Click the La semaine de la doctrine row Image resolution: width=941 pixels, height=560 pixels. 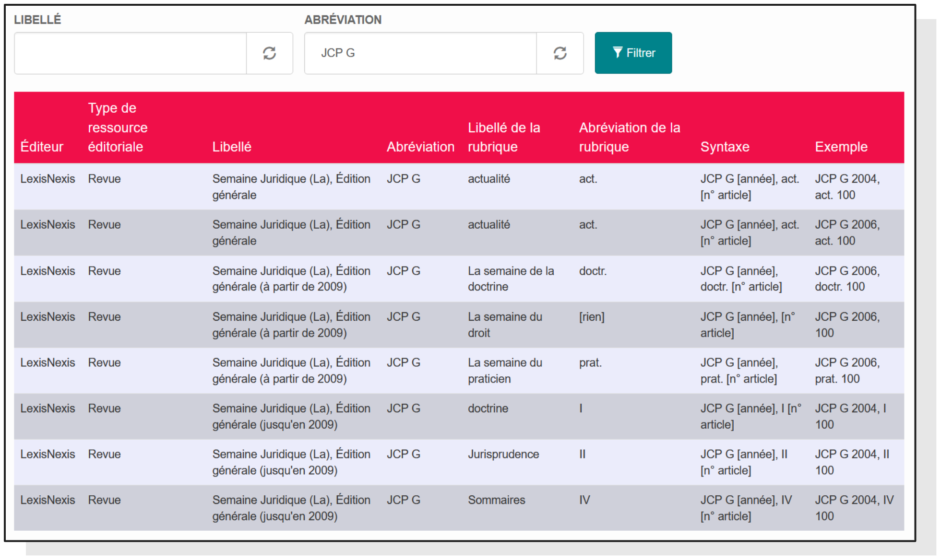pos(432,278)
